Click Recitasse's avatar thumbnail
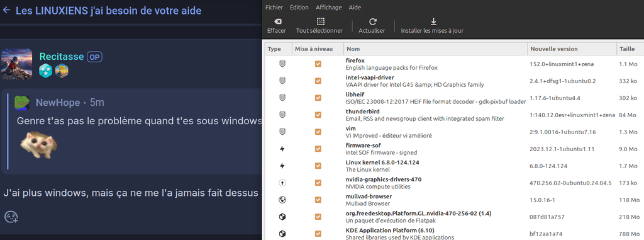This screenshot has width=644, height=240. [x=17, y=64]
